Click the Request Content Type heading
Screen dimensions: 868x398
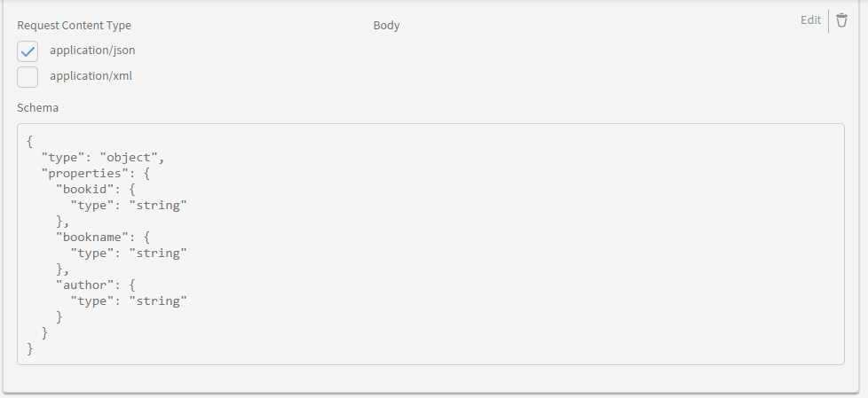[x=75, y=26]
